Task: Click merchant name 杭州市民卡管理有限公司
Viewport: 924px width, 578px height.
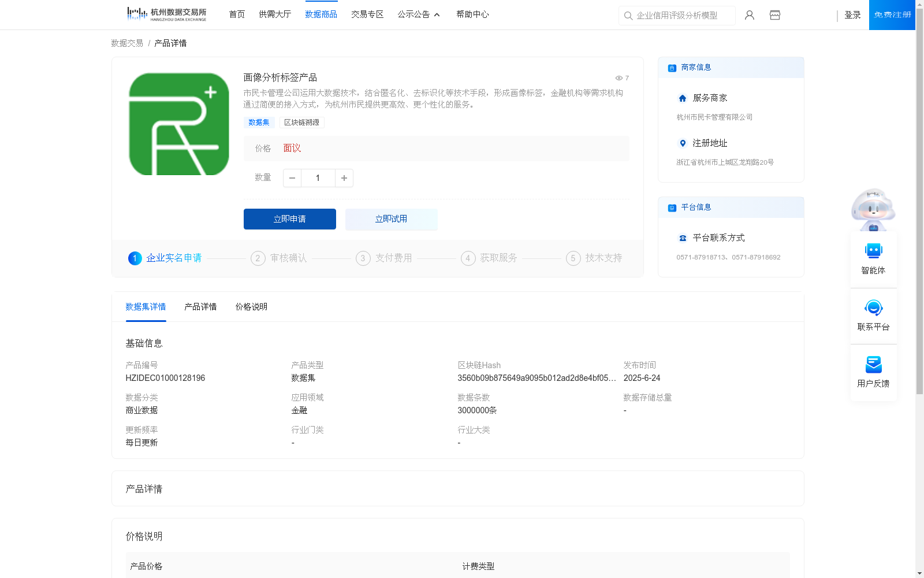Action: pyautogui.click(x=714, y=117)
